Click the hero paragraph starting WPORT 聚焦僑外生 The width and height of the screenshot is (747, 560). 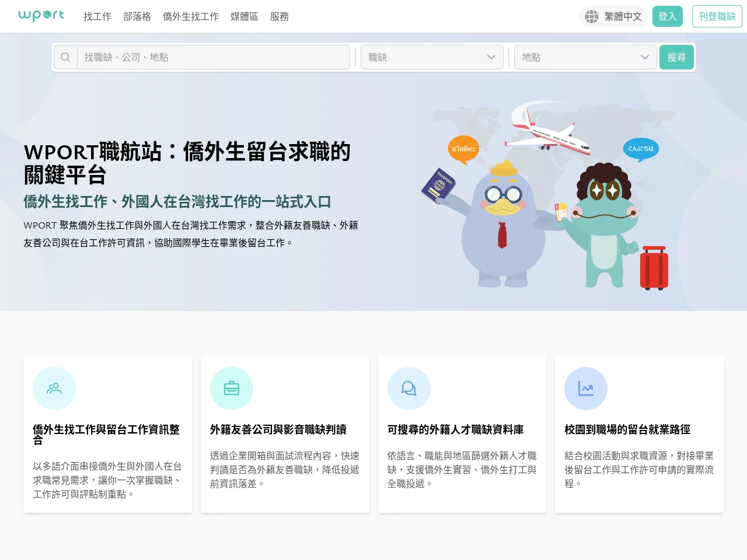coord(191,234)
